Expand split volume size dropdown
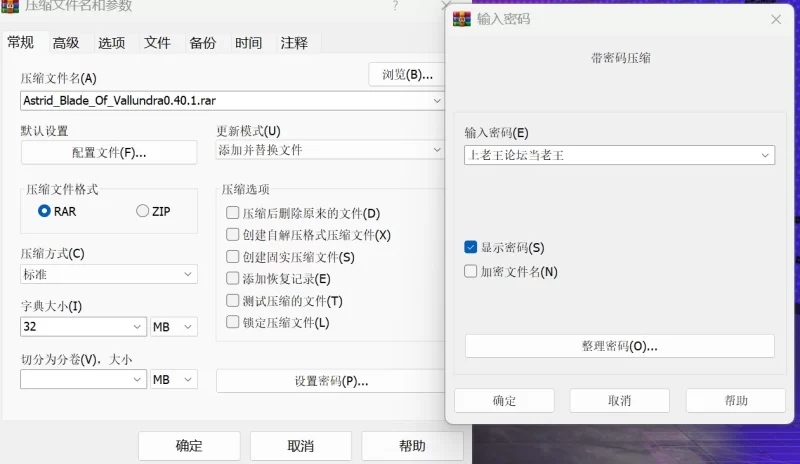Image resolution: width=800 pixels, height=464 pixels. click(x=137, y=379)
